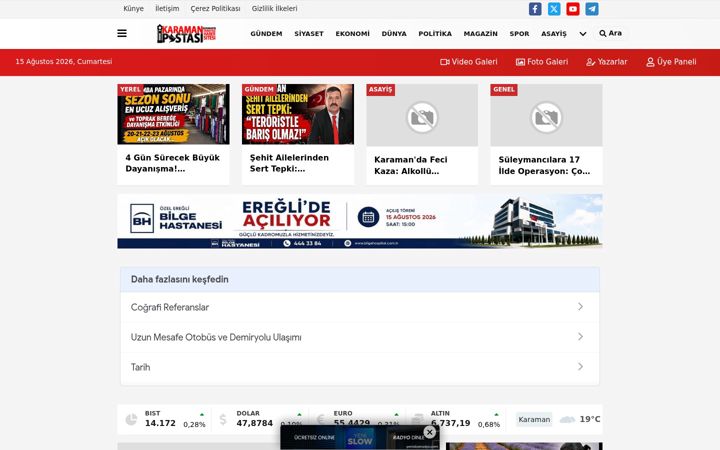The height and width of the screenshot is (450, 720).
Task: Open the Üye Paneli login
Action: coord(671,62)
